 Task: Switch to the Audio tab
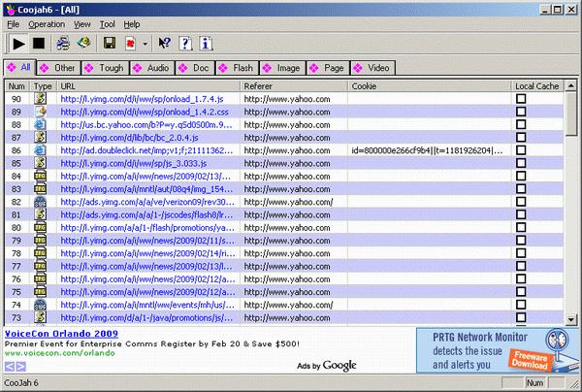pyautogui.click(x=152, y=68)
